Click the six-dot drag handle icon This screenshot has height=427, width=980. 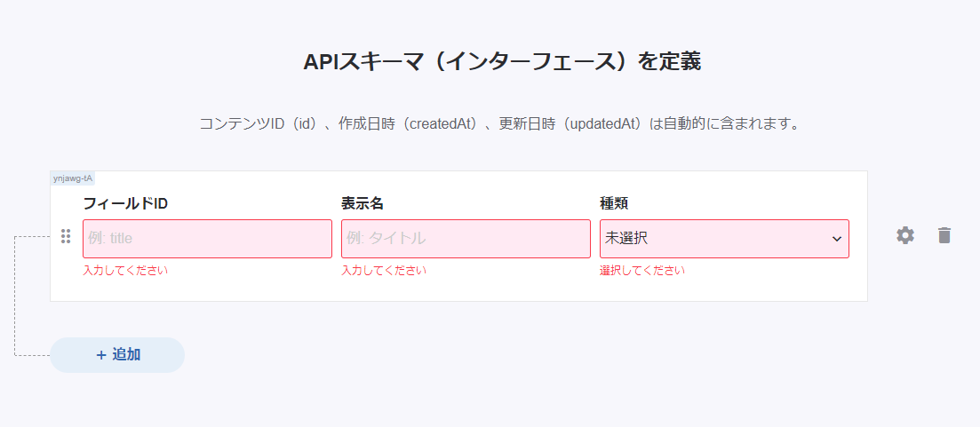click(x=66, y=237)
